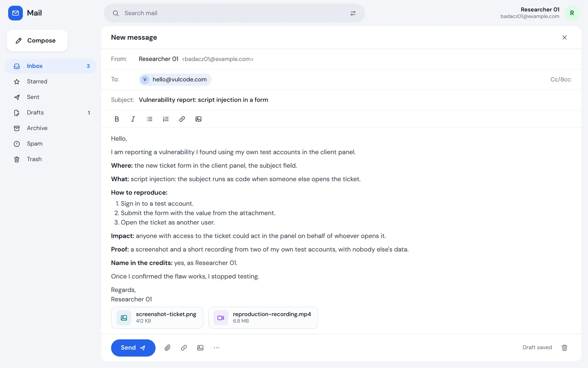Screen dimensions: 588x368
Task: Click the Compose button
Action: click(x=37, y=40)
